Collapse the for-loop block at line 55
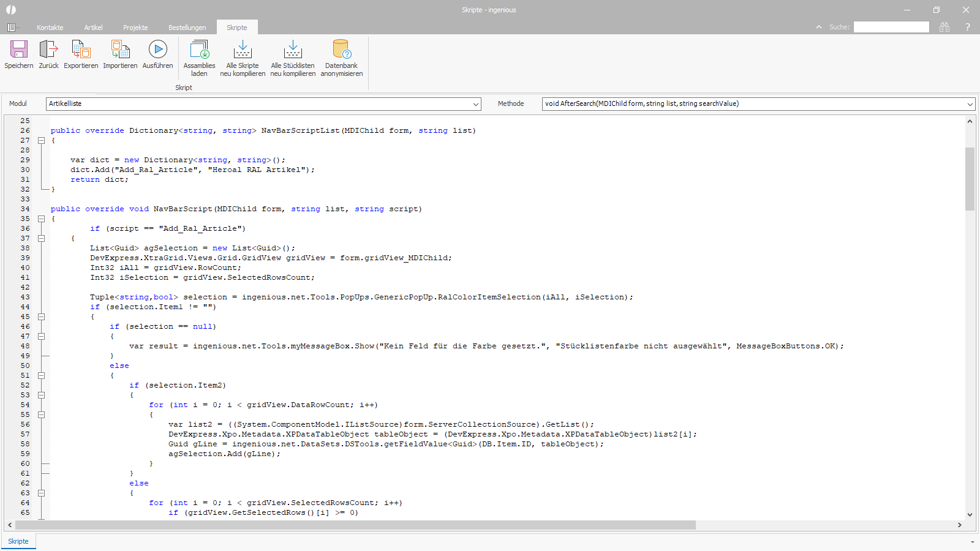 pyautogui.click(x=42, y=414)
